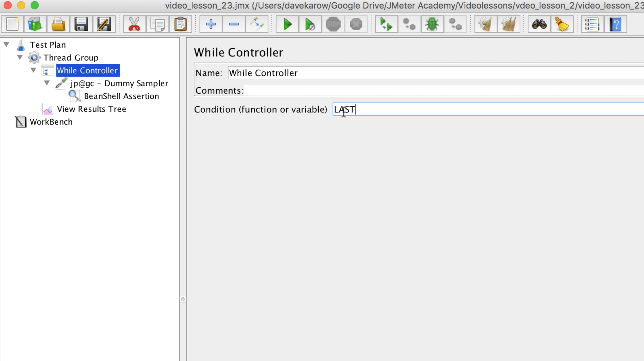Click the Clear All broom icon
644x361 pixels.
point(508,24)
